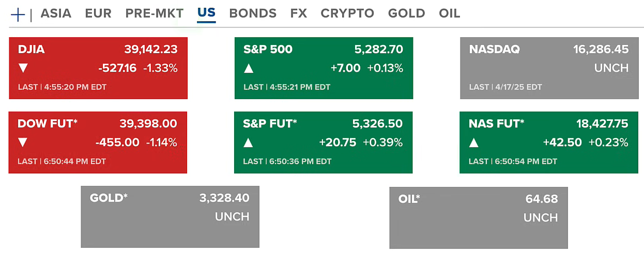
Task: Open the EUR markets tab
Action: [x=98, y=13]
